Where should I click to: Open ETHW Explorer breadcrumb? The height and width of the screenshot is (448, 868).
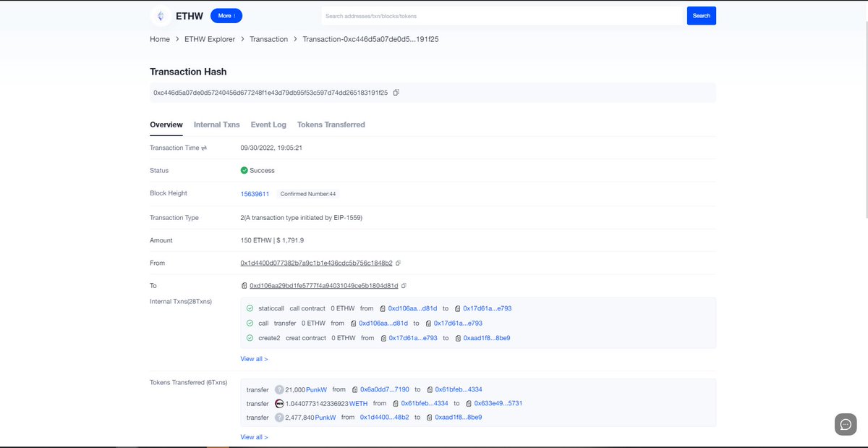click(x=210, y=39)
